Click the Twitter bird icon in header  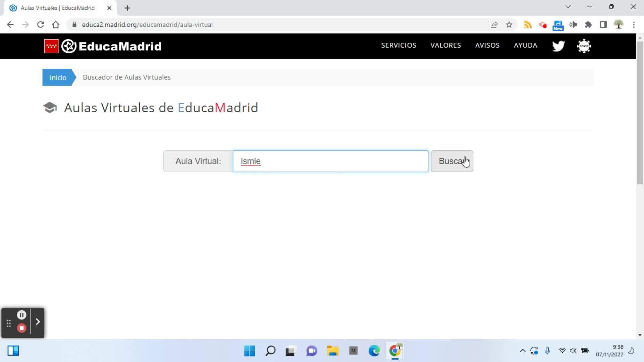pos(558,46)
